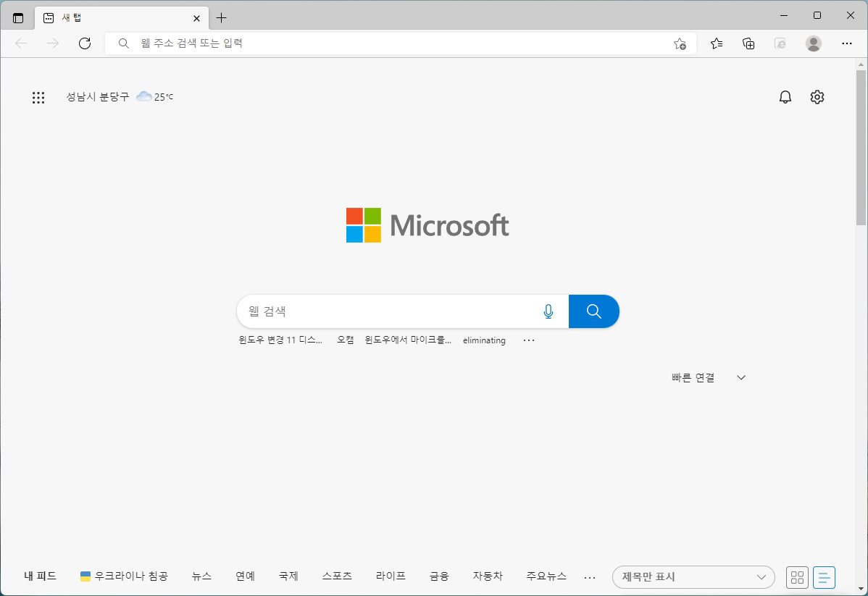Start voice search with microphone icon
Screen dimensions: 868x596
(548, 311)
